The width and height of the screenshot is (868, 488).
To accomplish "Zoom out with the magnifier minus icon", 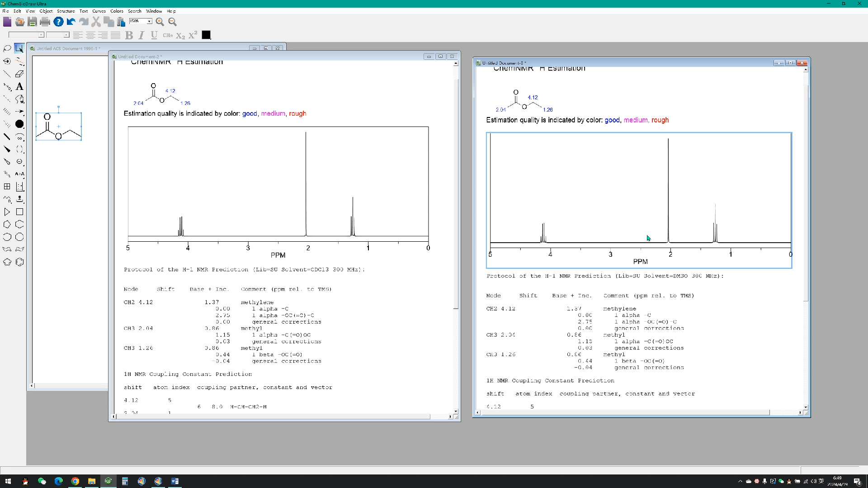I will [172, 22].
